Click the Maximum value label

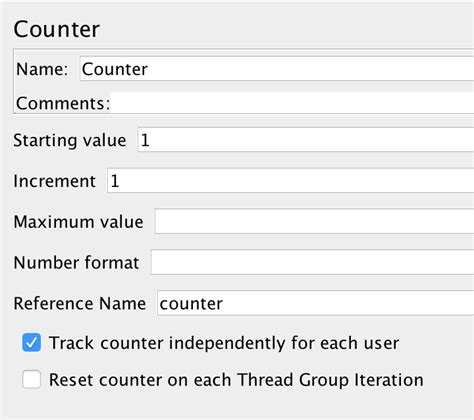click(x=78, y=222)
